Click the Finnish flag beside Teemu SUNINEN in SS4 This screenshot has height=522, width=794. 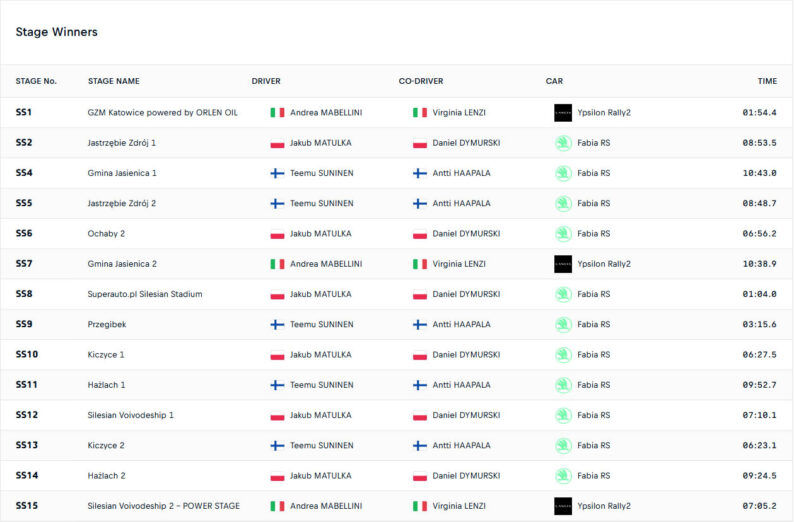(x=277, y=173)
